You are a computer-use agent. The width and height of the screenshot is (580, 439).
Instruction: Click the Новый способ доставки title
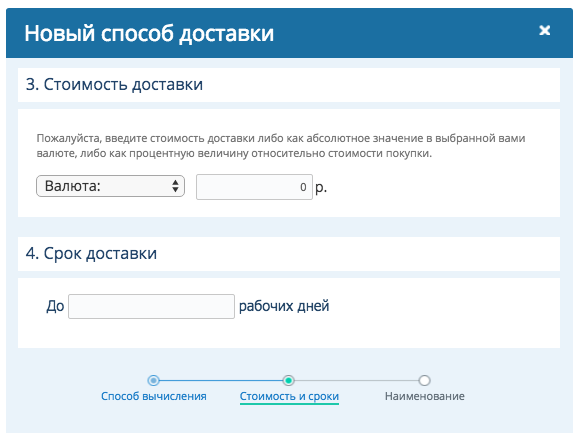coord(149,33)
